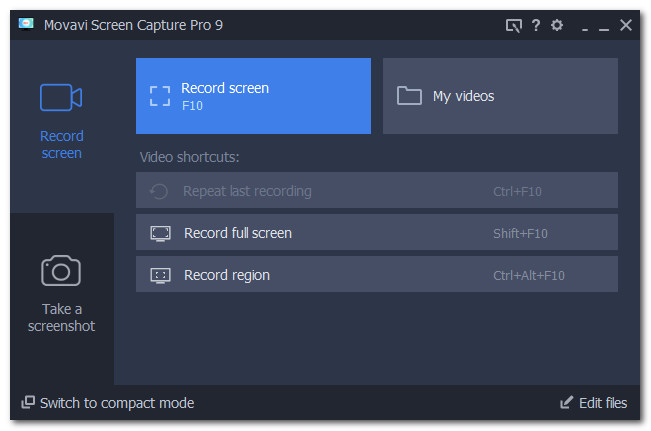Viewport: 651px width, 431px height.
Task: Click the Movavi app logo in title bar
Action: tap(26, 24)
